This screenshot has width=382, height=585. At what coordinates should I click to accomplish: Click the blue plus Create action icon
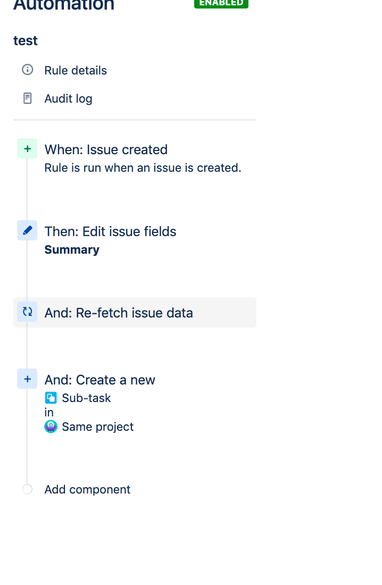(27, 379)
